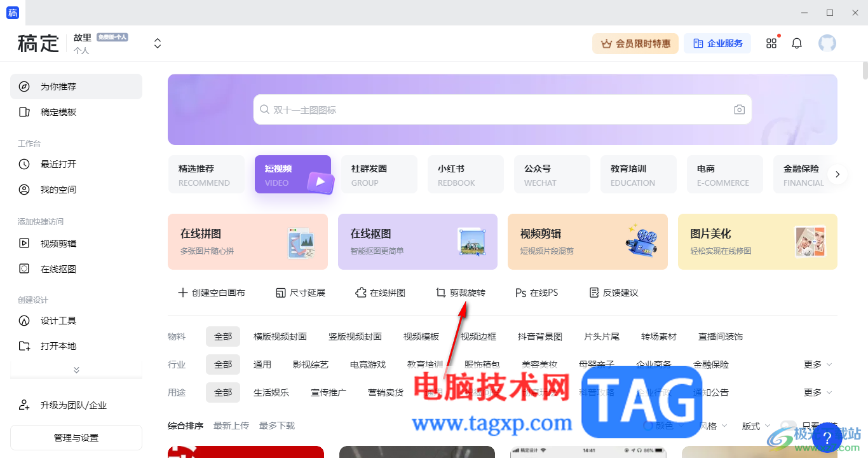Select the 小红书 category tab
This screenshot has height=458, width=868.
click(x=466, y=174)
